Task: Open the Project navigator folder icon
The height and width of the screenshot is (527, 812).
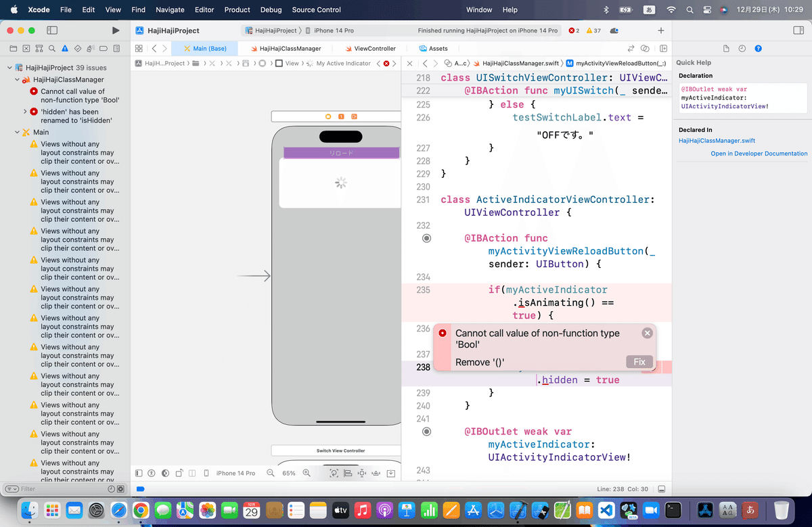Action: [x=14, y=49]
